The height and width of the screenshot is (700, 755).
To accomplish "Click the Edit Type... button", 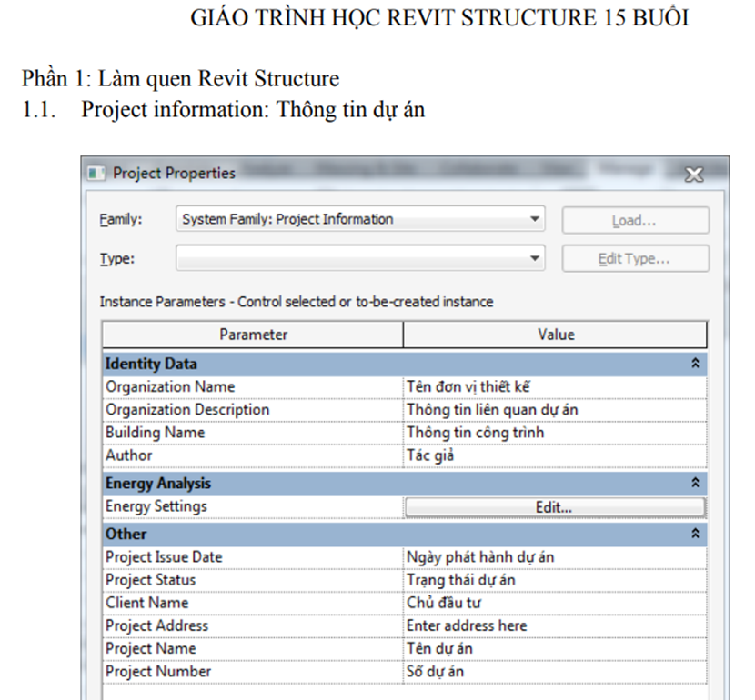I will (635, 259).
